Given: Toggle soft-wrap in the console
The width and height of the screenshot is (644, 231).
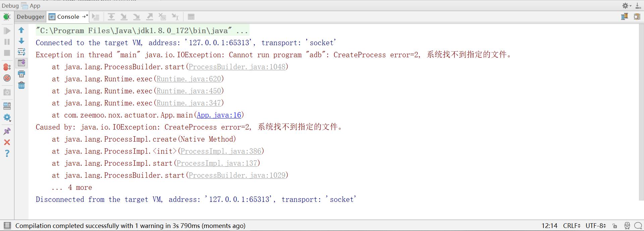Looking at the screenshot, I should point(21,52).
